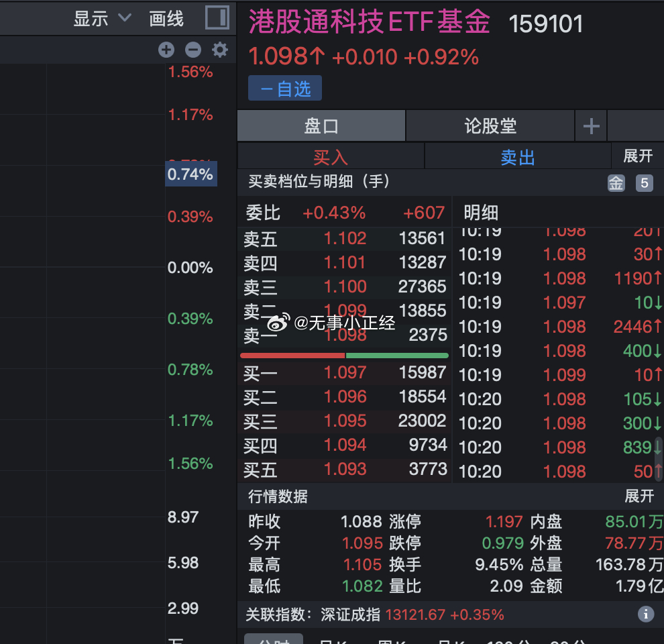Click the 卖出 sell button

(x=518, y=157)
